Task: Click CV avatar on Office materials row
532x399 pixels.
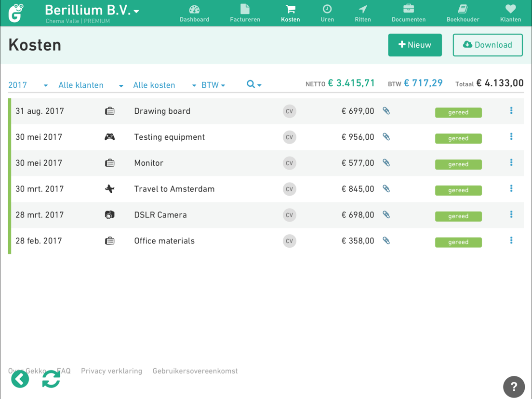Action: [x=290, y=241]
